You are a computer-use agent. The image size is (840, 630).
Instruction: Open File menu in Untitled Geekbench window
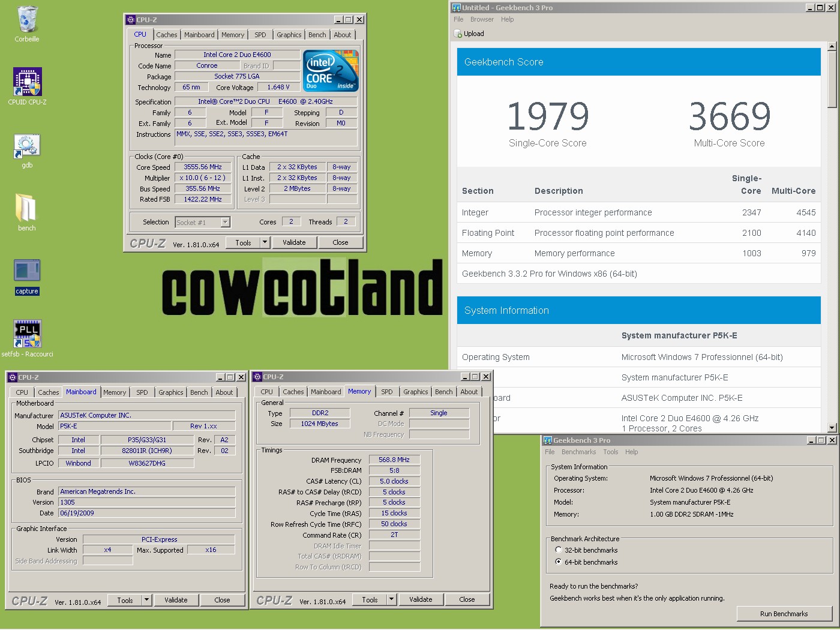(x=458, y=19)
